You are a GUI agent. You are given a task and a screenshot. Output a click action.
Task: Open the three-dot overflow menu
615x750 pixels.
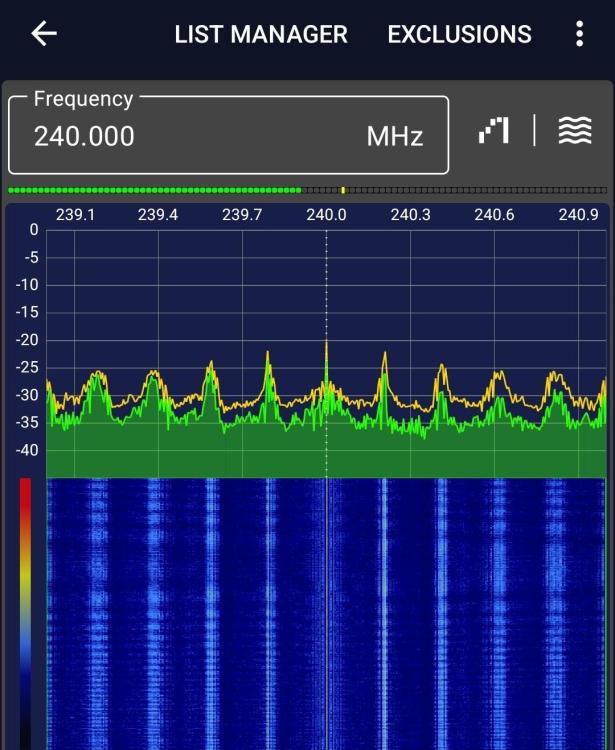(x=580, y=34)
